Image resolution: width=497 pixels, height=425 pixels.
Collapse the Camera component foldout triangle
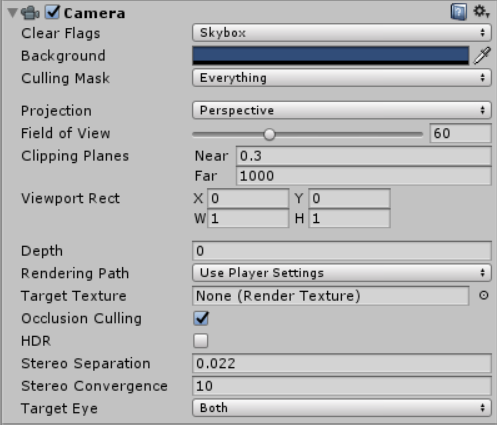[12, 13]
